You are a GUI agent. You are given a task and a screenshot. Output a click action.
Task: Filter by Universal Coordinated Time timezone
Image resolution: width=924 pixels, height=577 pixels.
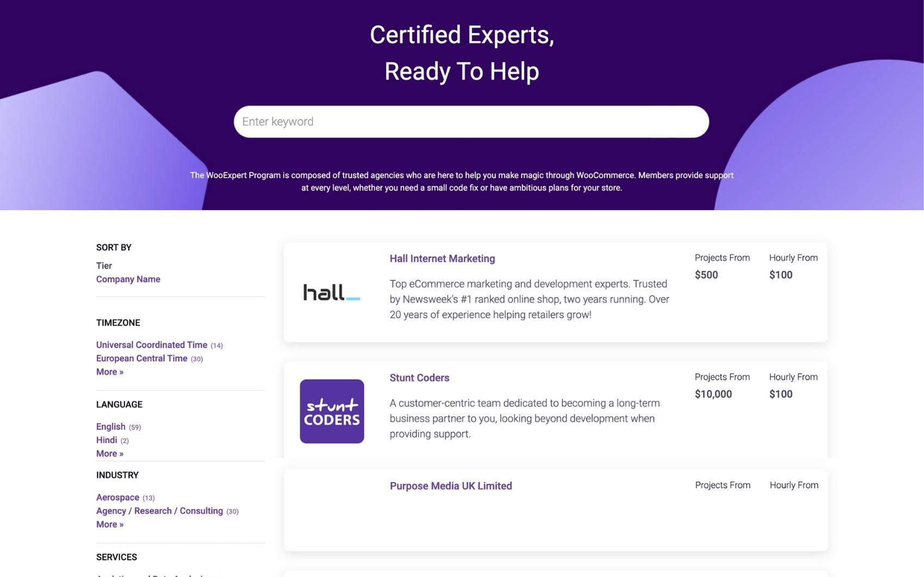(x=152, y=345)
